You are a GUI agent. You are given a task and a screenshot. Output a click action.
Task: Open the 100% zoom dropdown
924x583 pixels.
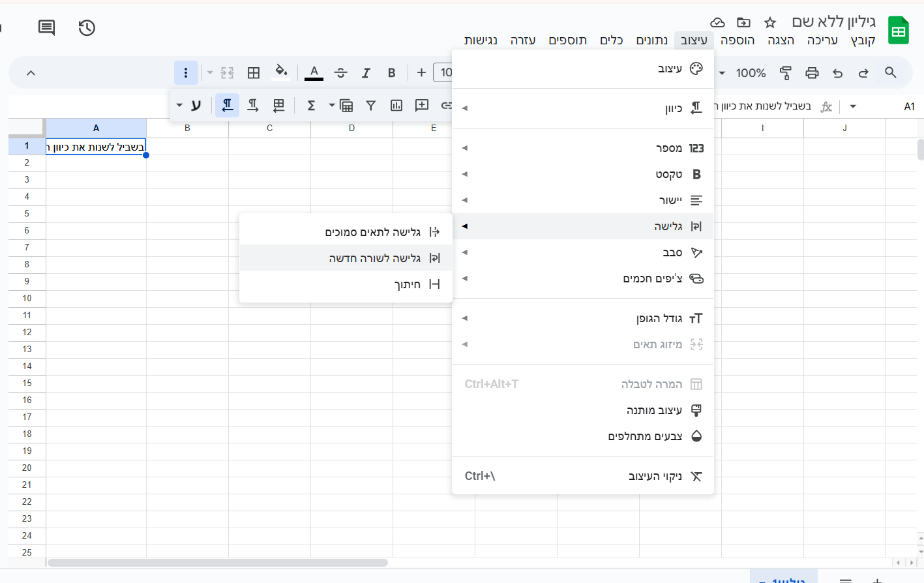click(x=743, y=73)
